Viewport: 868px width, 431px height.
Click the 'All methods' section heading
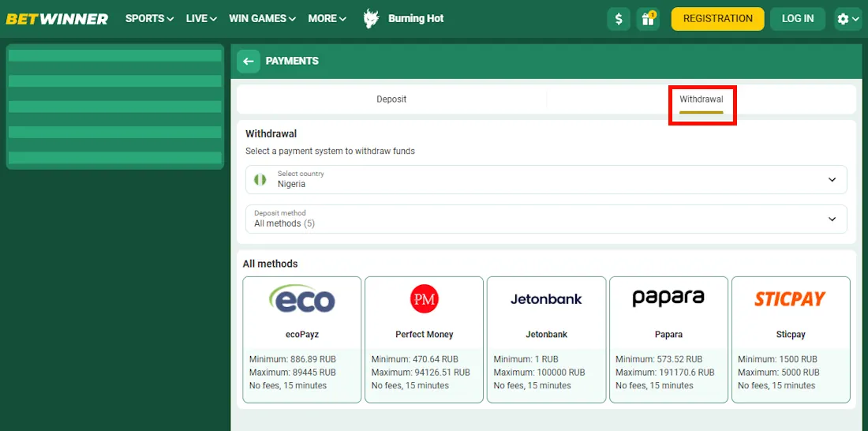[x=270, y=264]
